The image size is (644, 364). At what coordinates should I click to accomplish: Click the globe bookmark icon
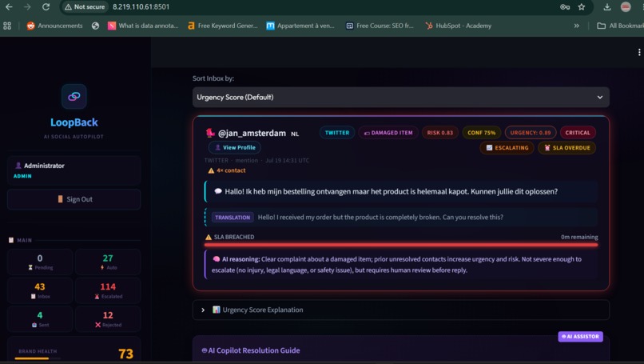[x=95, y=26]
